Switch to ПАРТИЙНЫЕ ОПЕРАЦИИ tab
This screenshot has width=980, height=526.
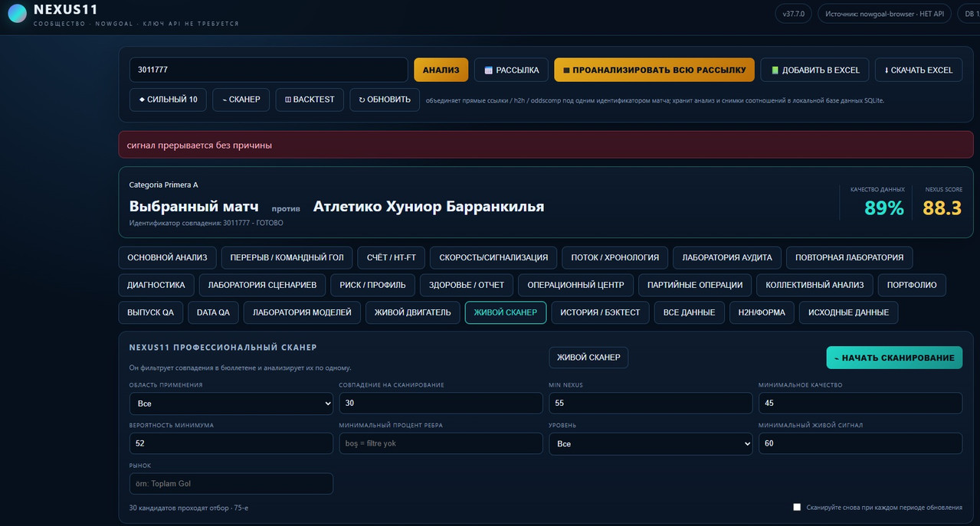pos(695,285)
